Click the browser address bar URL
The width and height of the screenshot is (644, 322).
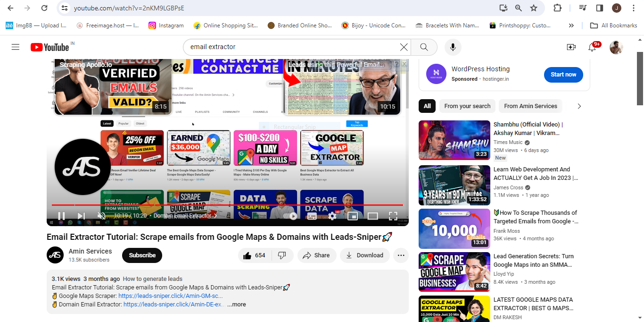click(129, 8)
